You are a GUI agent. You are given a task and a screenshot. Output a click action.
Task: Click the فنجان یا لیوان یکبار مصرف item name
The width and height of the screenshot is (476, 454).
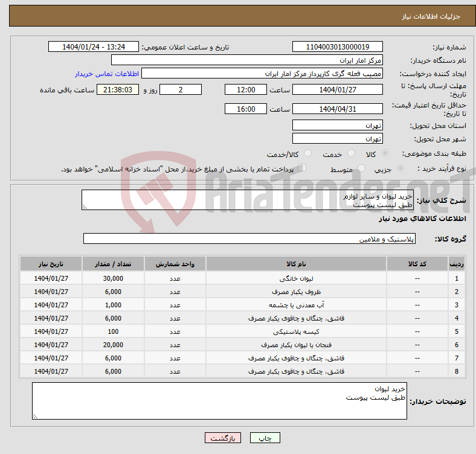(x=296, y=345)
